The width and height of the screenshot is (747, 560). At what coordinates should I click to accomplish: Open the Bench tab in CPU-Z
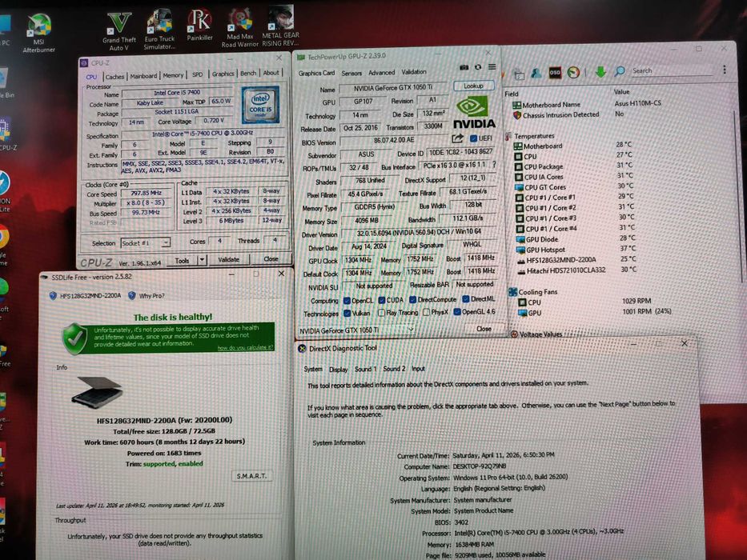247,74
